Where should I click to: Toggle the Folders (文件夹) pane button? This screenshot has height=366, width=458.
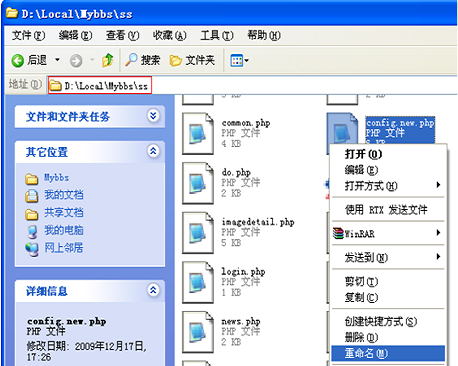pos(192,60)
